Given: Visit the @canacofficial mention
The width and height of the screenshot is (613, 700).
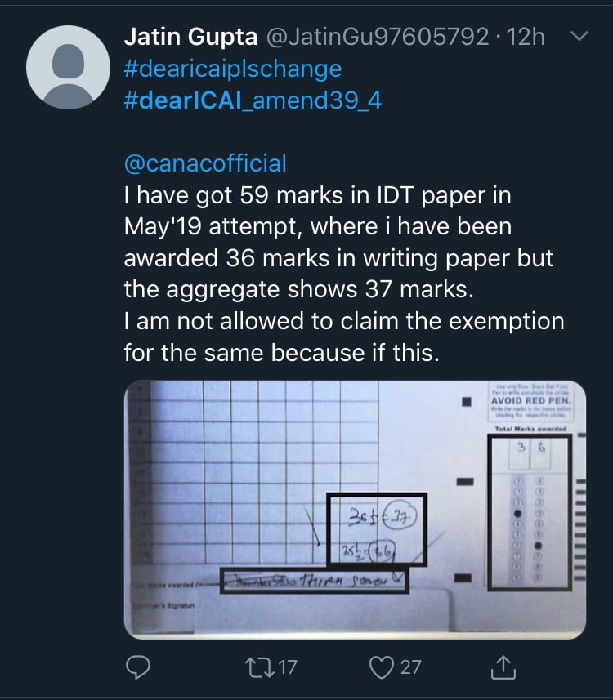Looking at the screenshot, I should point(205,163).
